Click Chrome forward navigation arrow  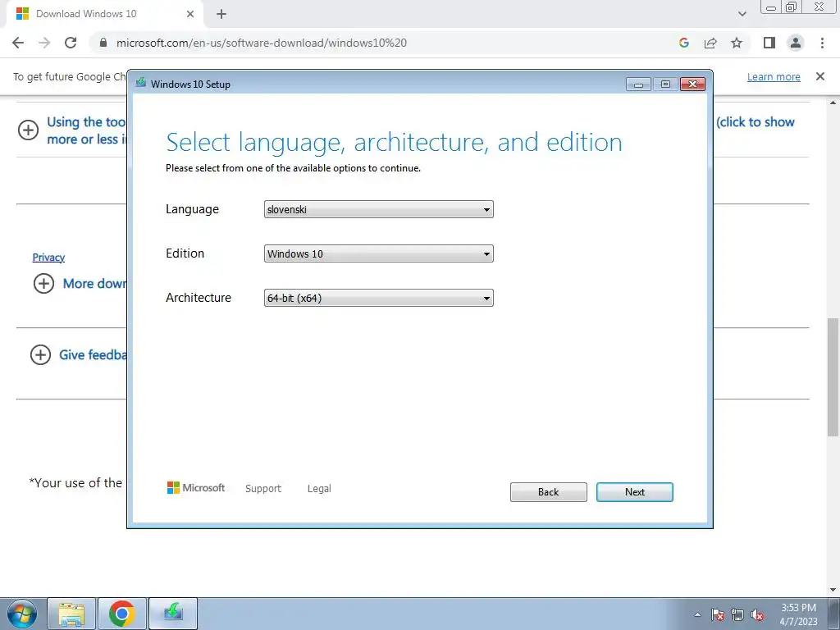[44, 43]
